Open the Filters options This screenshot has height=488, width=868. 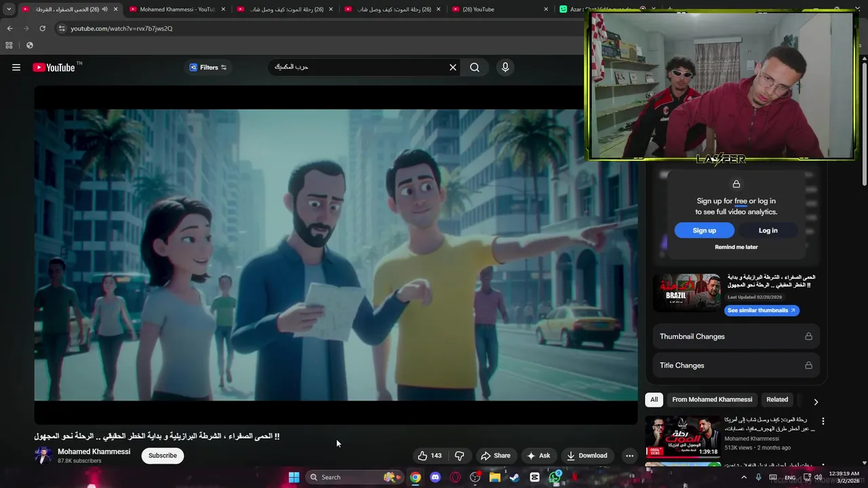tap(208, 67)
